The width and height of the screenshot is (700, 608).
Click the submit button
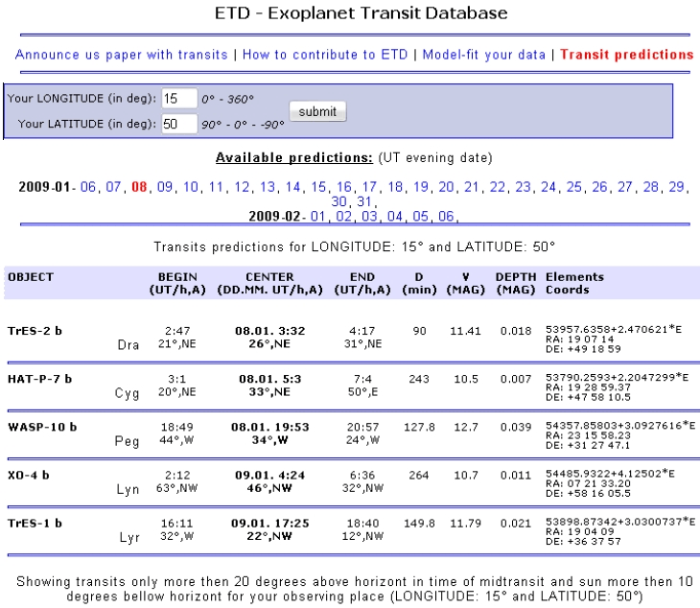[x=317, y=111]
